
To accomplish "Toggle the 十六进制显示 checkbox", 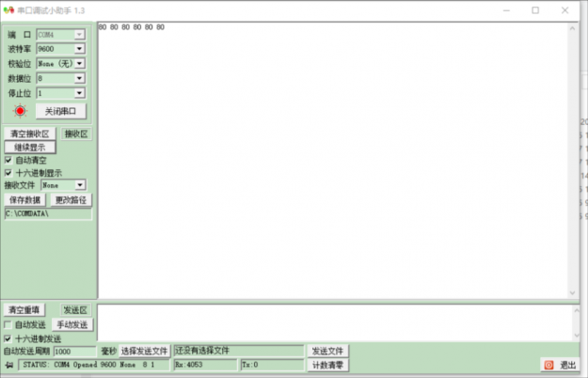I will tap(8, 173).
